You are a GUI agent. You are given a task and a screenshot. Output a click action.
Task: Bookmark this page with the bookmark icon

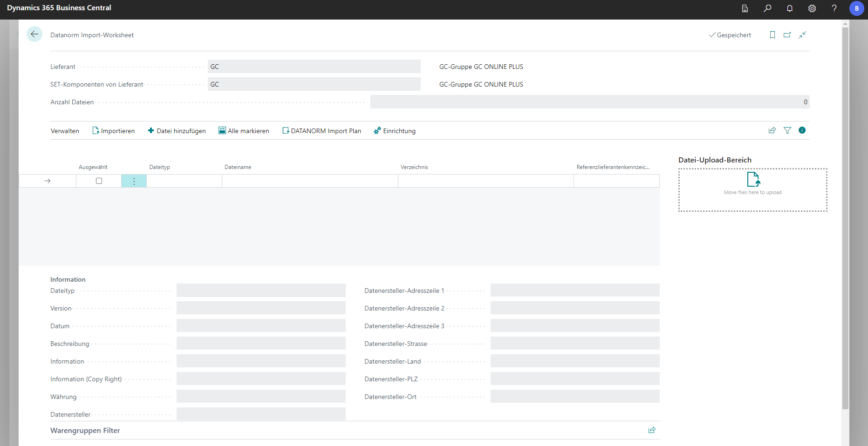772,35
